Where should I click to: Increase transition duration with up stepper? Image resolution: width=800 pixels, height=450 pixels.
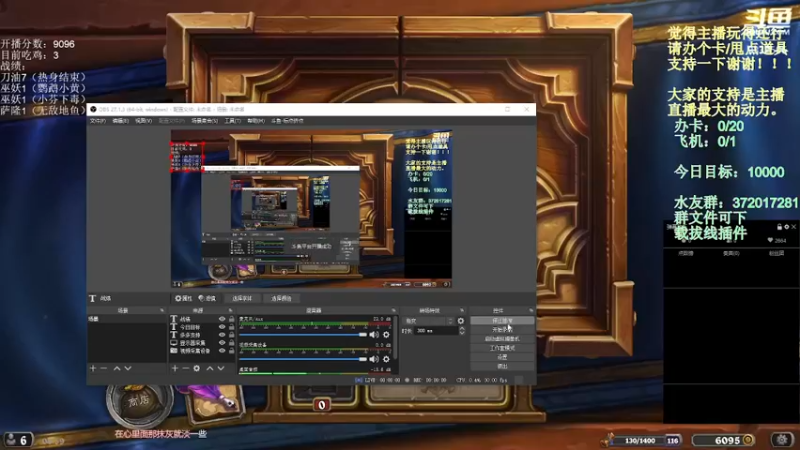(x=462, y=329)
